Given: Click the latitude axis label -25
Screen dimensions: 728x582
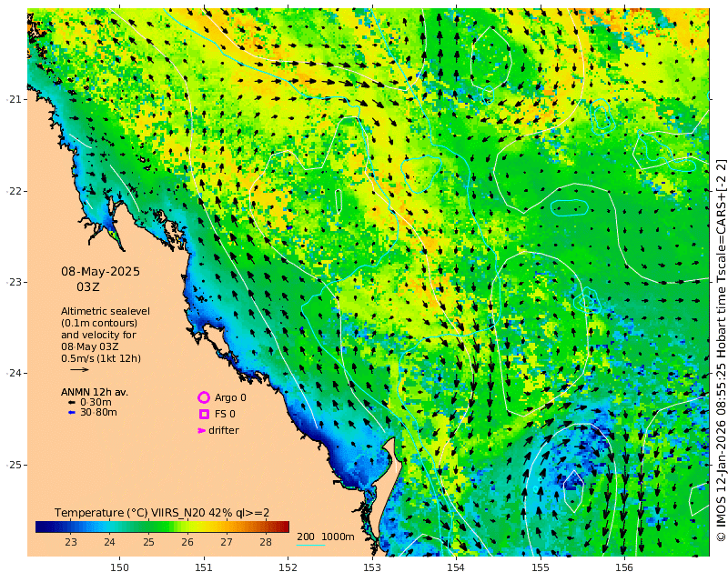Looking at the screenshot, I should (x=14, y=465).
